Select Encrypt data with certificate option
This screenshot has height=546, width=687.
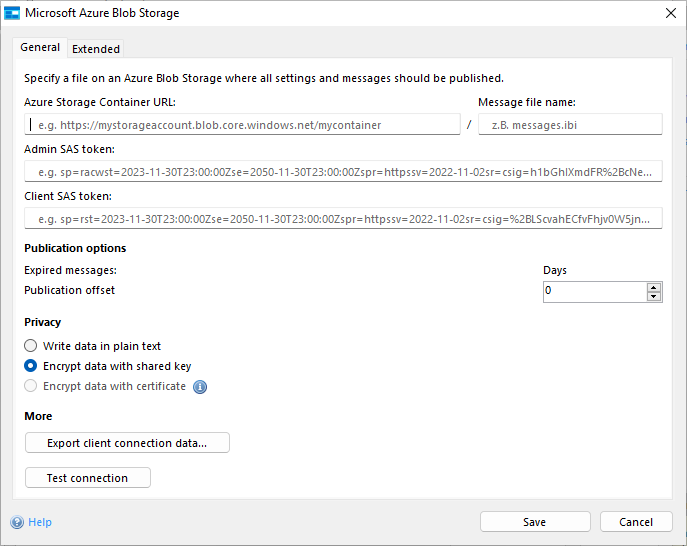tap(31, 386)
